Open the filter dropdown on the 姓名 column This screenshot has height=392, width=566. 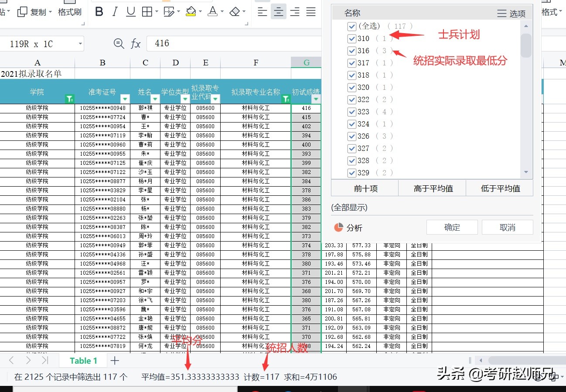click(x=155, y=99)
